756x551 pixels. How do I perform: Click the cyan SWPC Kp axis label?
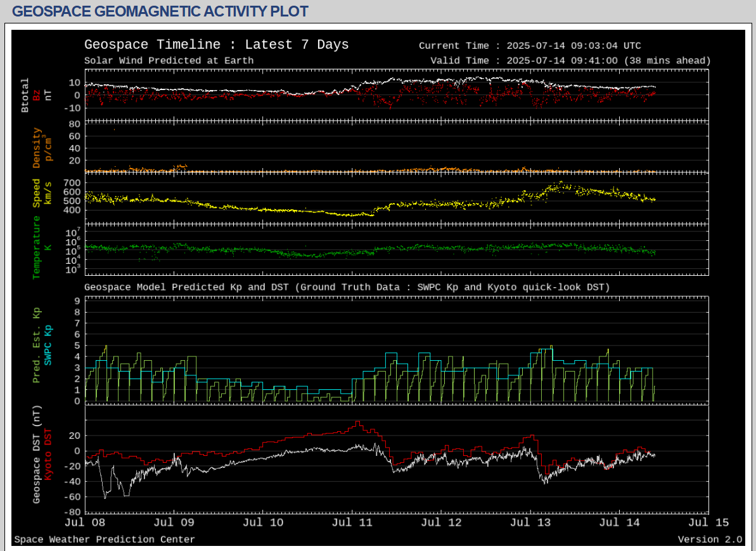(x=48, y=345)
